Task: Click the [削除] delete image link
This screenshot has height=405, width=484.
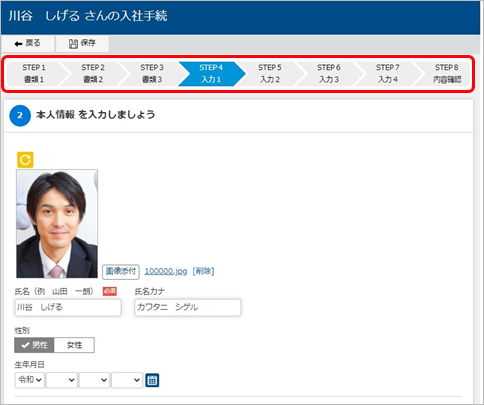Action: tap(203, 271)
